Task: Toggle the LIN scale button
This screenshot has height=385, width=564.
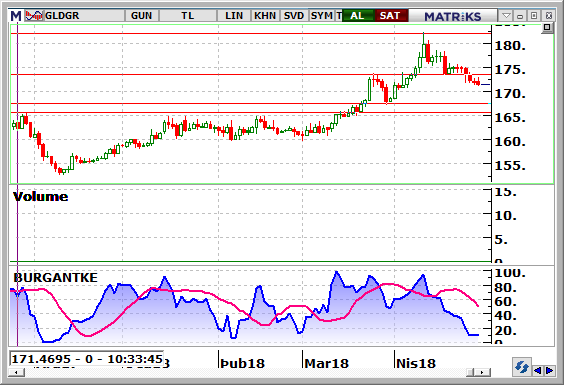Action: point(234,16)
